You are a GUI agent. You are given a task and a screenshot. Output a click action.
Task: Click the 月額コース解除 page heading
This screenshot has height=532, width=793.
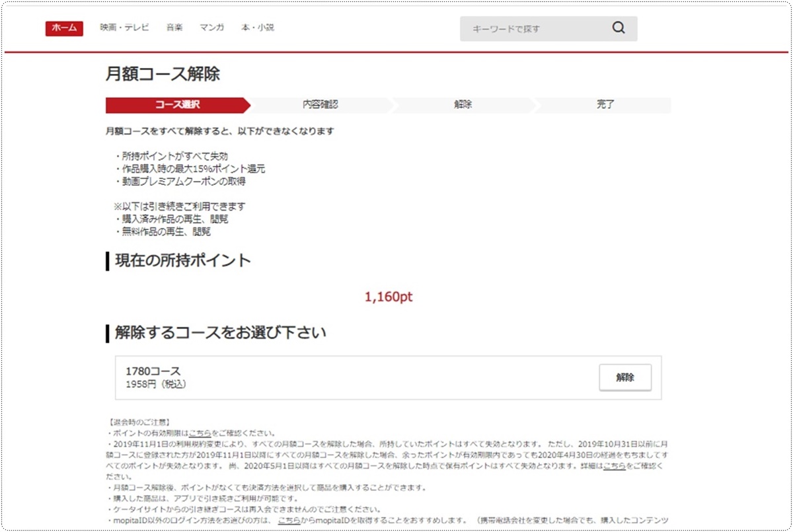[163, 74]
